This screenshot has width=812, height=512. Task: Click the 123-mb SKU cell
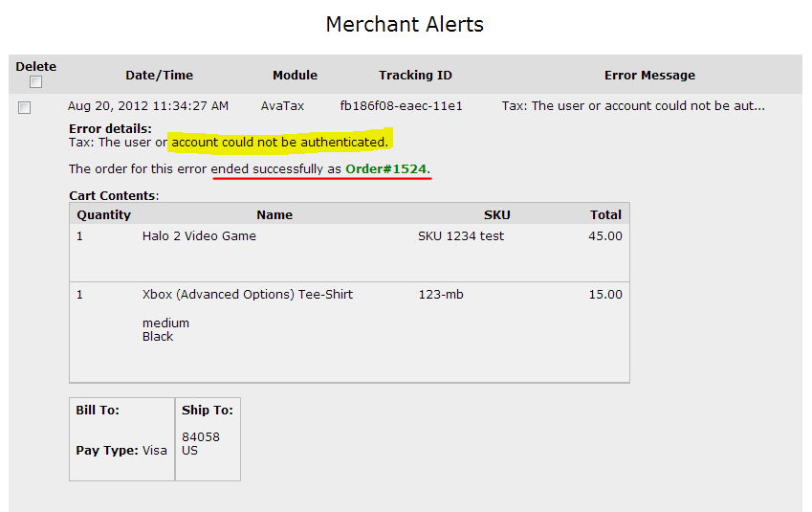[x=440, y=295]
